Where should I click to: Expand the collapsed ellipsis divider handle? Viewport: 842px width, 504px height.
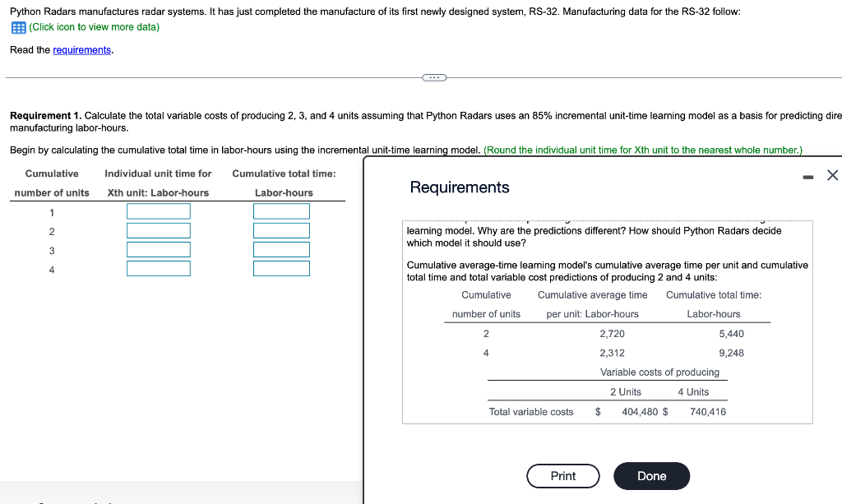(434, 78)
